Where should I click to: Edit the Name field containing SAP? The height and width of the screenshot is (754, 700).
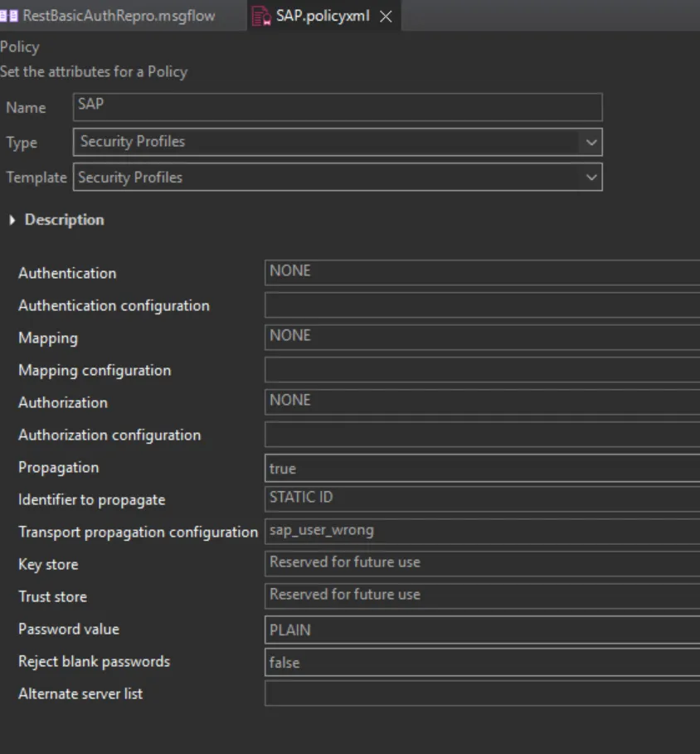338,107
